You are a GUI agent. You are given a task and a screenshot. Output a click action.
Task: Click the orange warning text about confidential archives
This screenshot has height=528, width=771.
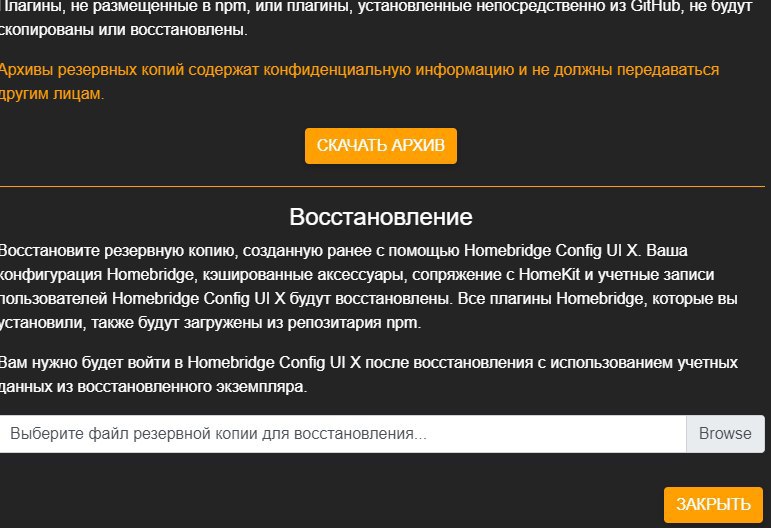coord(359,81)
